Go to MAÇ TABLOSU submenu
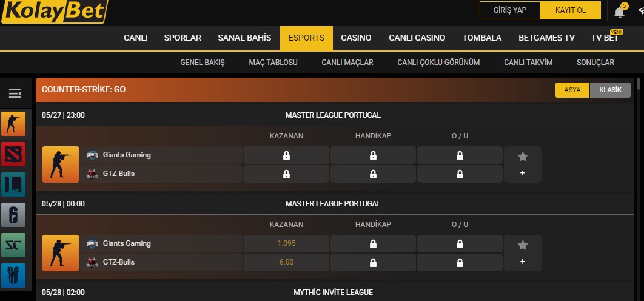 (x=273, y=63)
